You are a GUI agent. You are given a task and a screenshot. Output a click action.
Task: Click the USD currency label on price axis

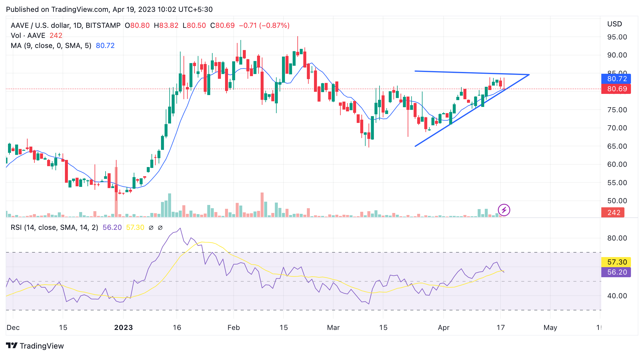(x=614, y=24)
